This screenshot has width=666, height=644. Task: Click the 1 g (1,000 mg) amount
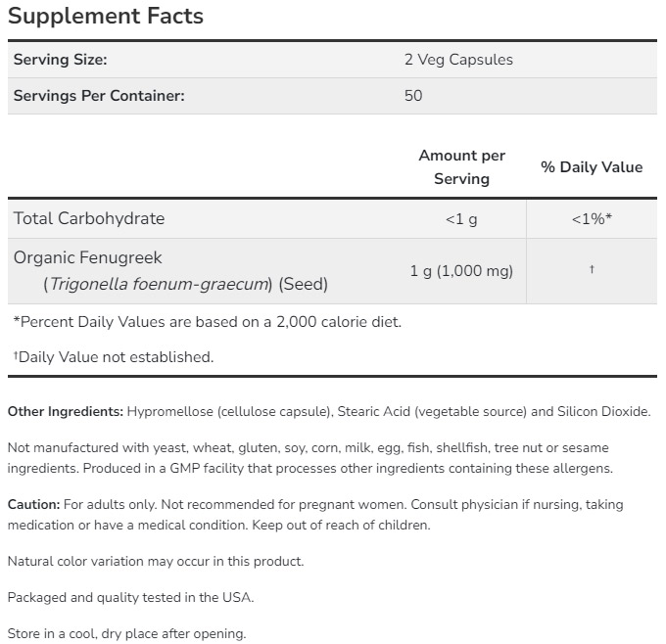[461, 271]
